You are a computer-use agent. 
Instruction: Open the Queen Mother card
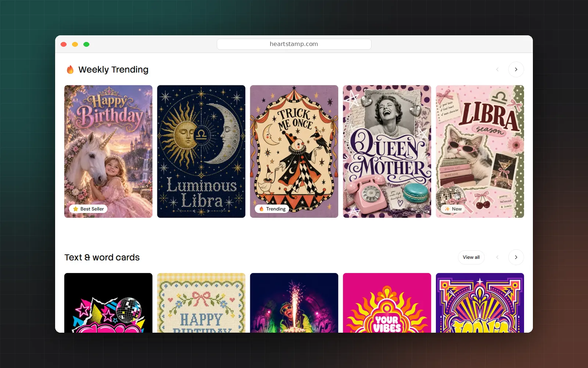coord(387,152)
